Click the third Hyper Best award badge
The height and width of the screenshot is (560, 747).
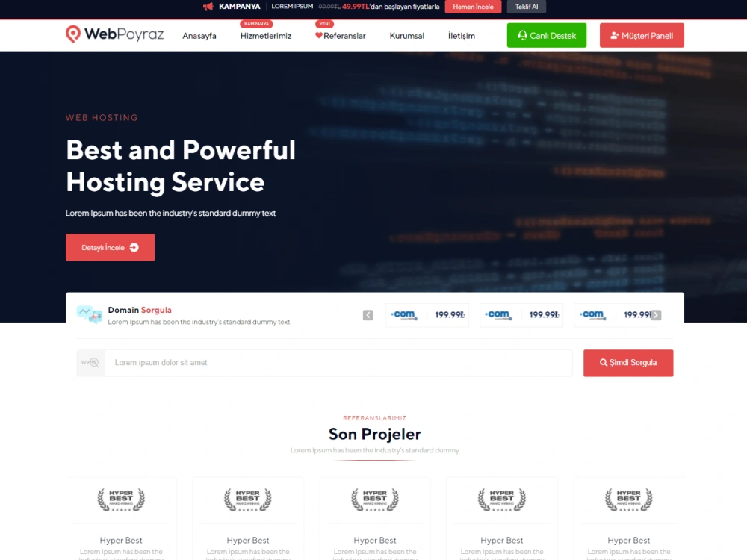pos(375,500)
